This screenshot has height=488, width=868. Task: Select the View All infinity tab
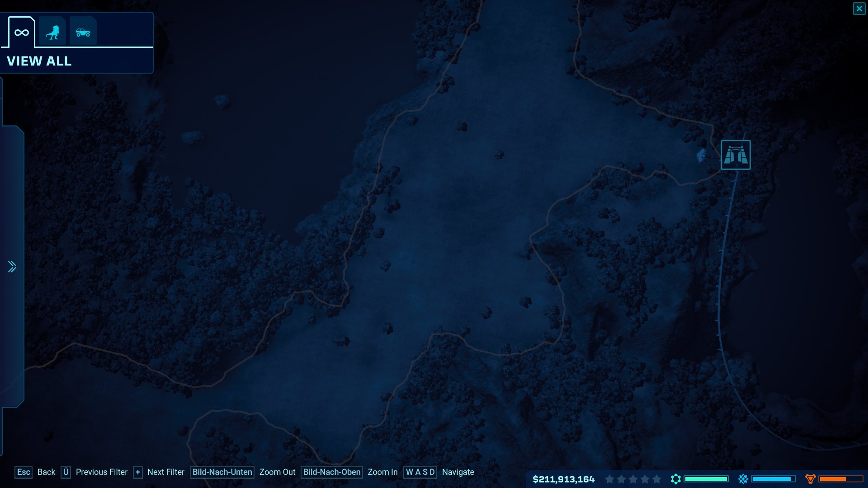(x=22, y=32)
